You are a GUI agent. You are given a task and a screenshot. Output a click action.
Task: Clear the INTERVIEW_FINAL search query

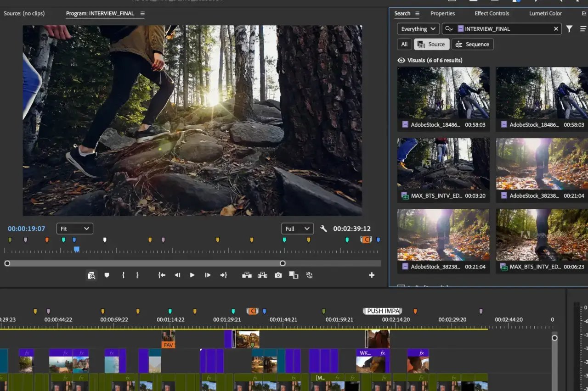pyautogui.click(x=556, y=28)
